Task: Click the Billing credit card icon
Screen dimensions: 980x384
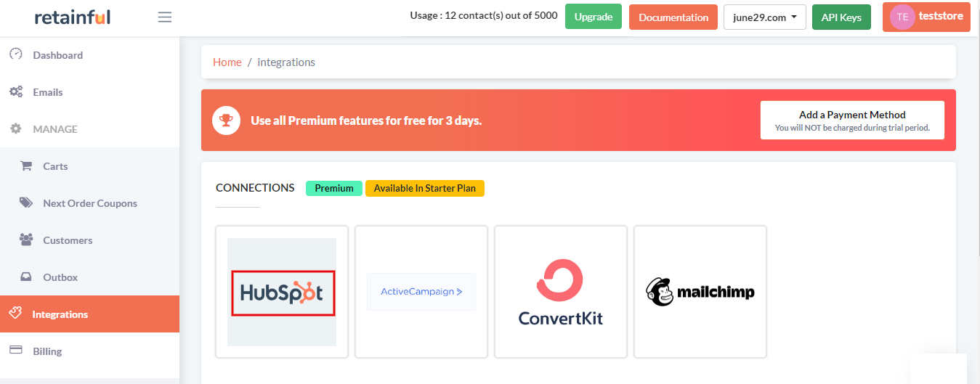Action: tap(15, 351)
